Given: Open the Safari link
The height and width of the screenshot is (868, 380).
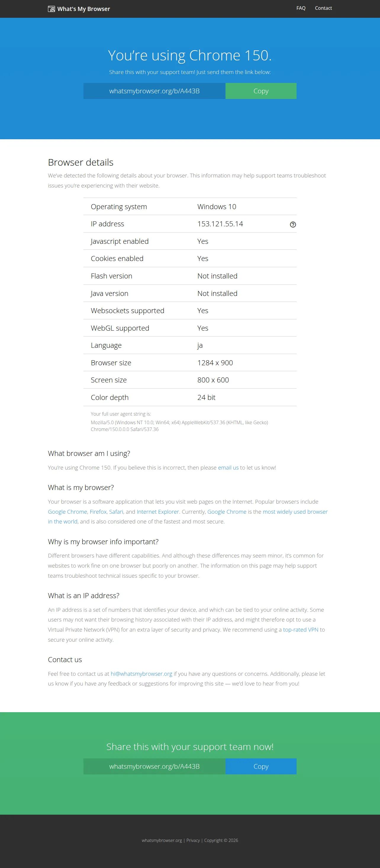Looking at the screenshot, I should coord(116,512).
